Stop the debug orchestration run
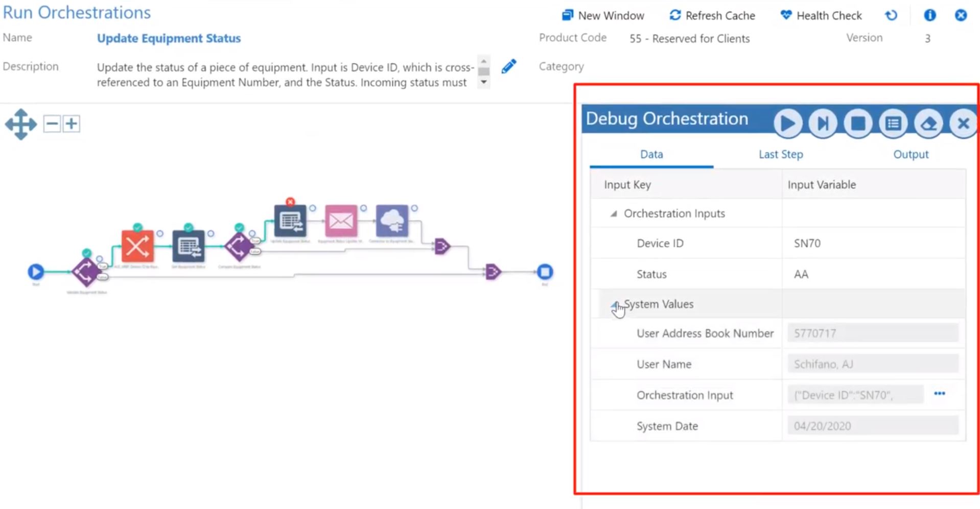 coord(857,123)
